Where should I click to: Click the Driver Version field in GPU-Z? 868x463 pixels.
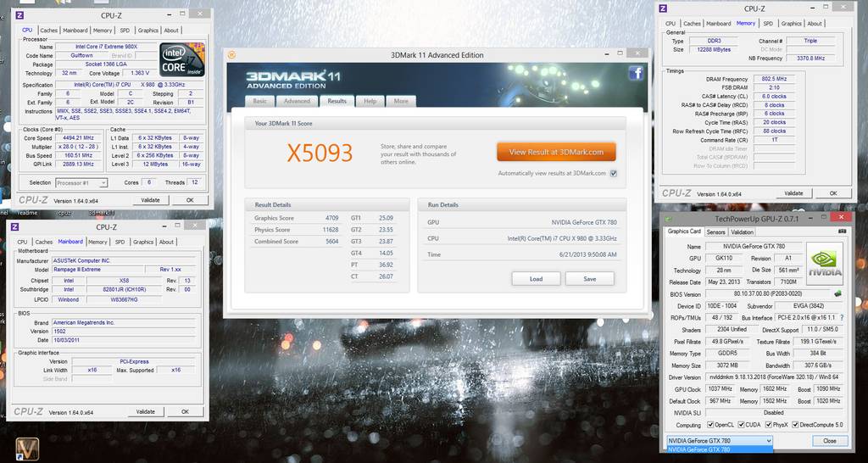click(773, 377)
